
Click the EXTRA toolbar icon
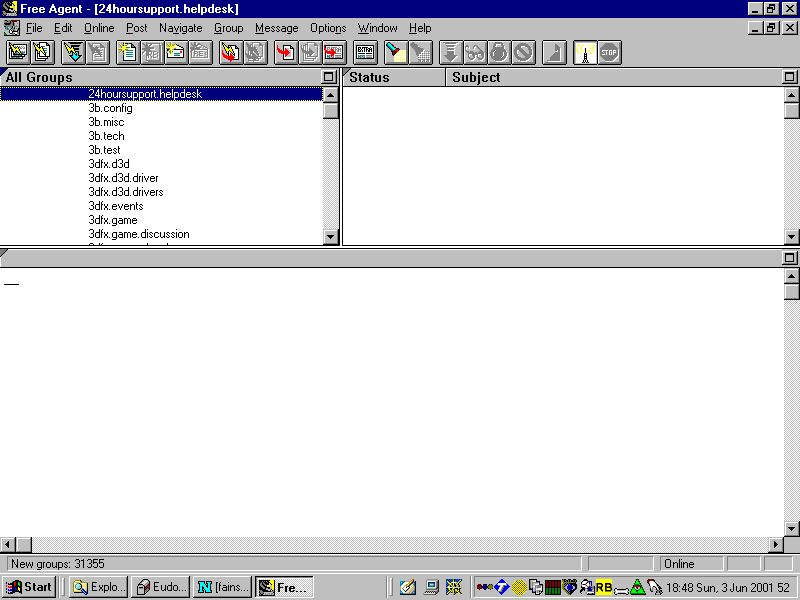365,52
